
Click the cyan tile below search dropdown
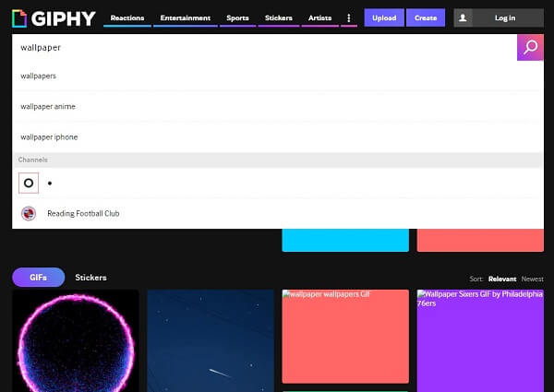pos(345,241)
